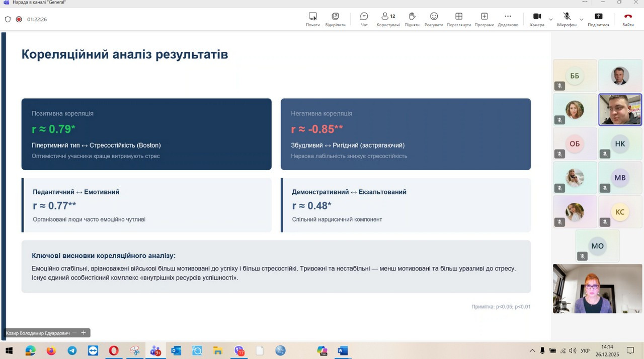The image size is (644, 359).
Task: Open the Реагувати reactions menu
Action: [x=434, y=19]
